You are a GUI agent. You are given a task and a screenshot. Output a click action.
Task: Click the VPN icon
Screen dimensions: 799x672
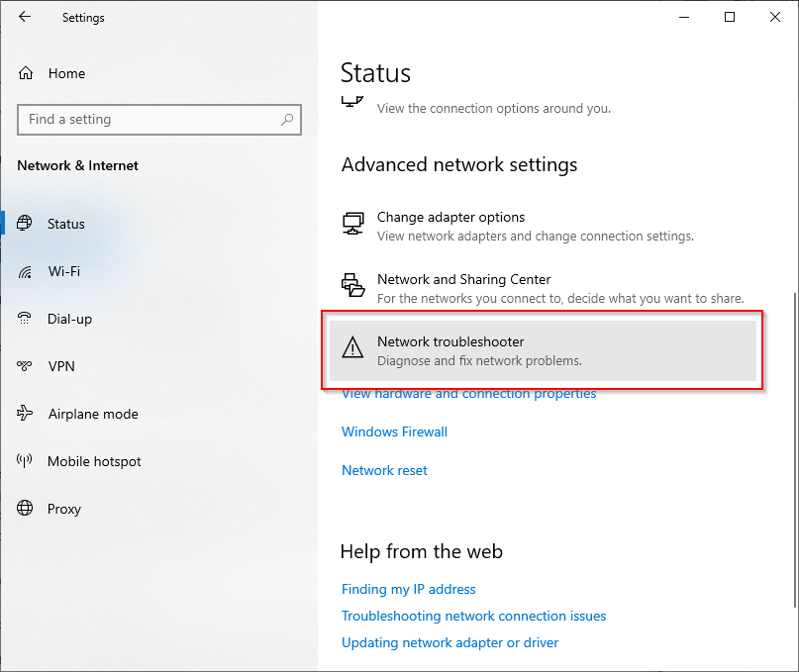click(x=26, y=366)
